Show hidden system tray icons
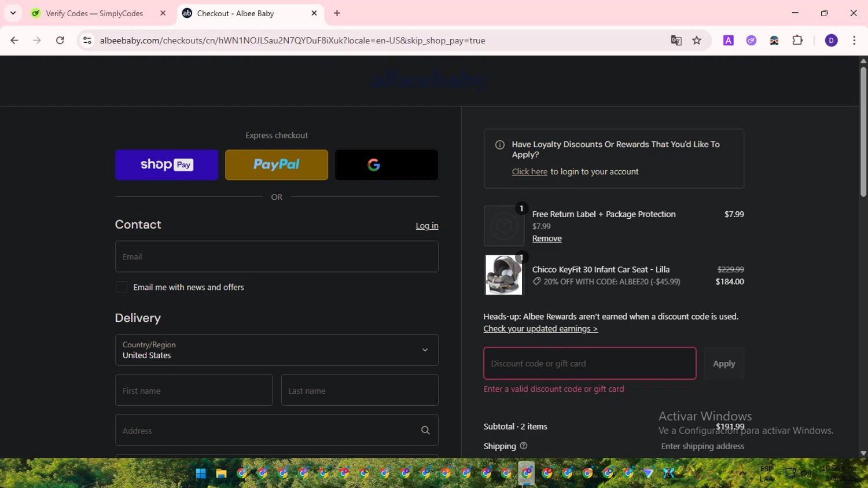The width and height of the screenshot is (868, 488). point(742,474)
